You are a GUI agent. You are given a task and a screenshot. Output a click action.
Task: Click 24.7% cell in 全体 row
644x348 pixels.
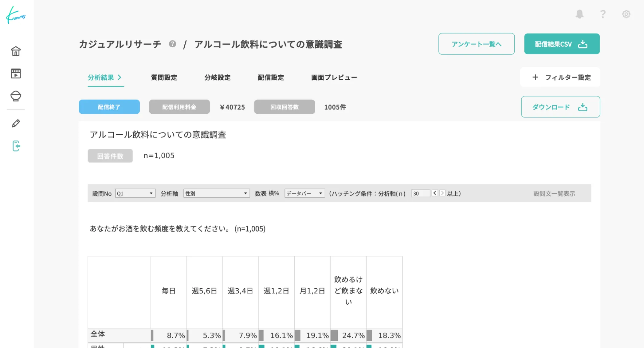pyautogui.click(x=348, y=335)
